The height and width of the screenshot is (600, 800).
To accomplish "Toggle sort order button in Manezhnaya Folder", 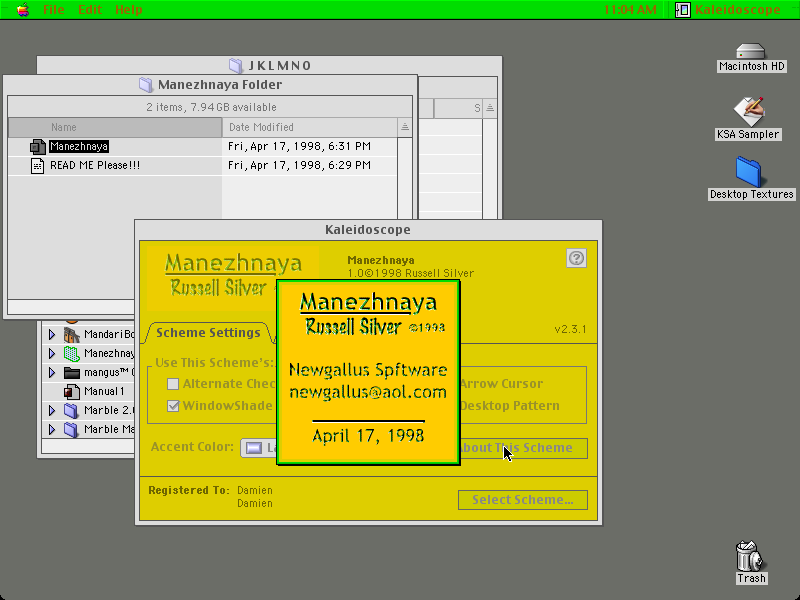I will 405,127.
